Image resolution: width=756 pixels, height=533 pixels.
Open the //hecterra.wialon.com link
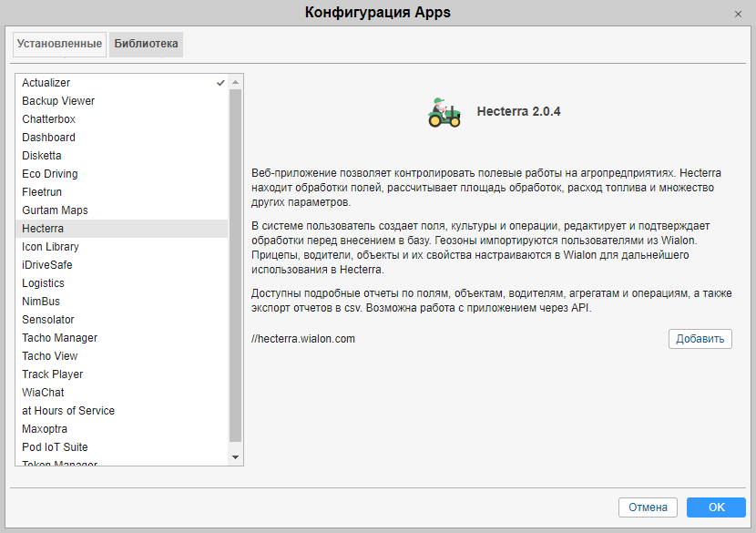303,339
